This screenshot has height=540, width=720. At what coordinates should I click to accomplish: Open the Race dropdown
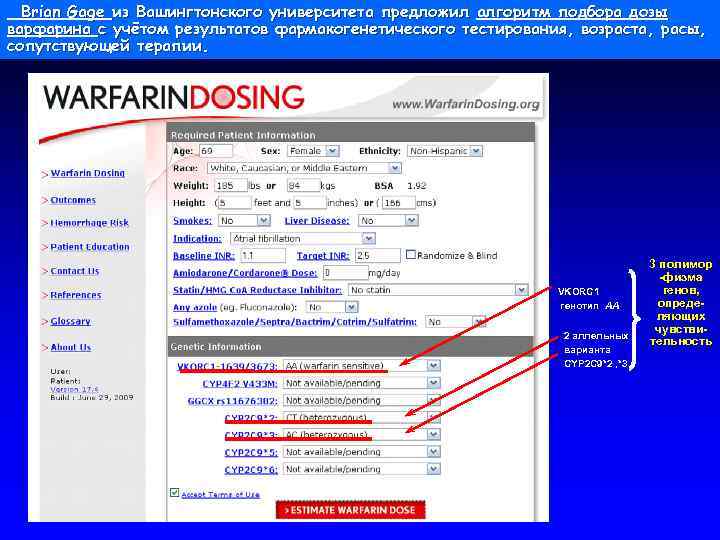tap(304, 168)
